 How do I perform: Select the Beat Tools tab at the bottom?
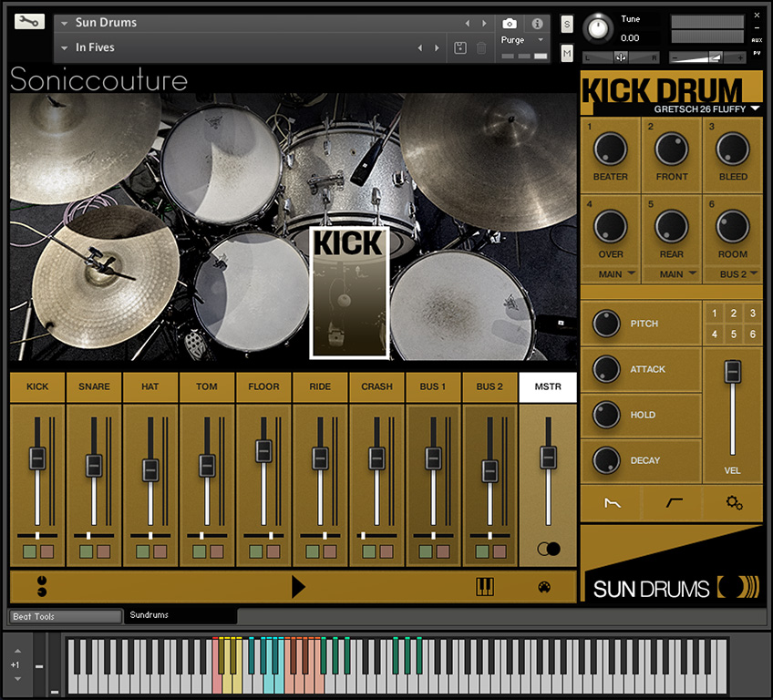[64, 616]
